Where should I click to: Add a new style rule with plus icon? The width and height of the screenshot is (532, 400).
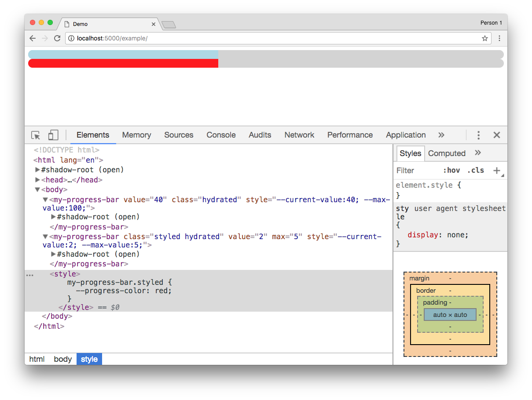(x=497, y=170)
